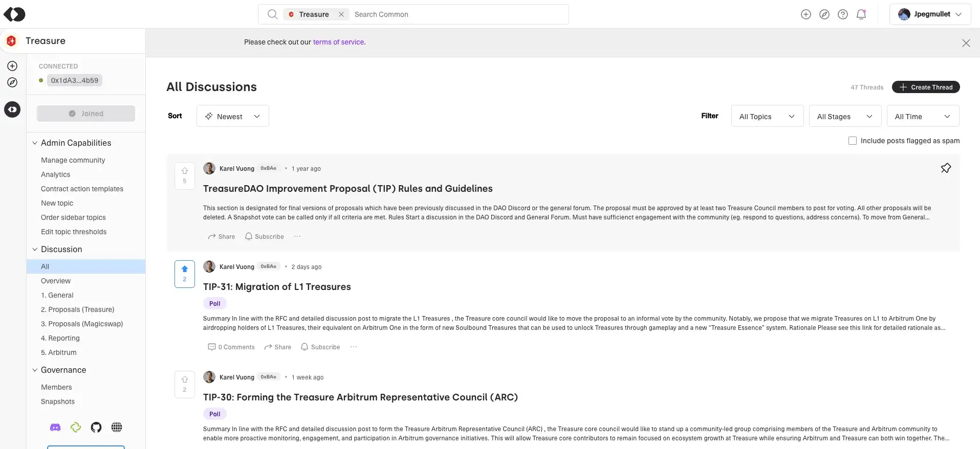This screenshot has width=980, height=449.
Task: Open the Newest sort dropdown
Action: tap(233, 117)
